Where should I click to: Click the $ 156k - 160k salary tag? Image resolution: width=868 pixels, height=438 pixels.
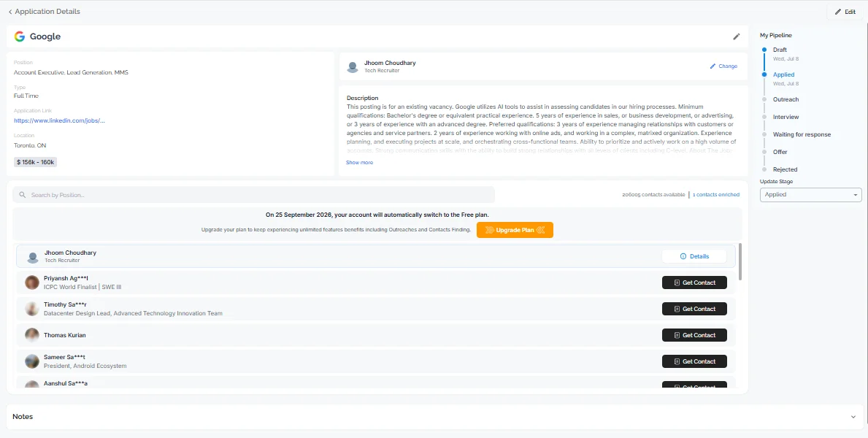[36, 162]
